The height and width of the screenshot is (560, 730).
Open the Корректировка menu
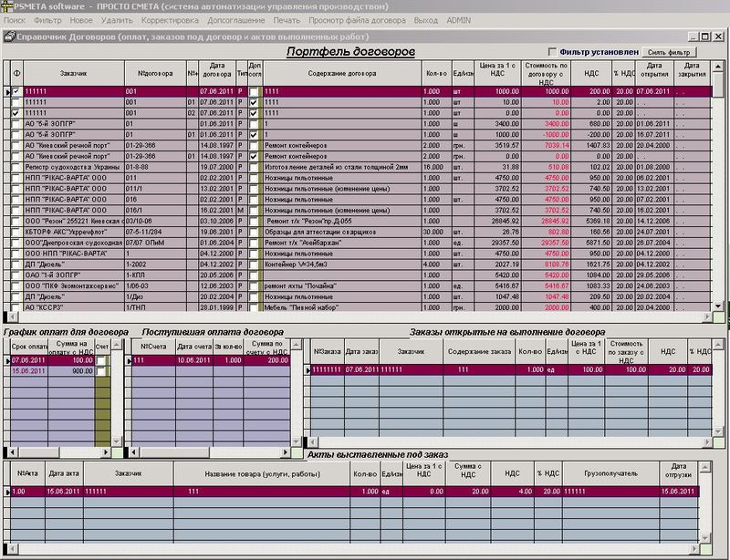[x=170, y=20]
